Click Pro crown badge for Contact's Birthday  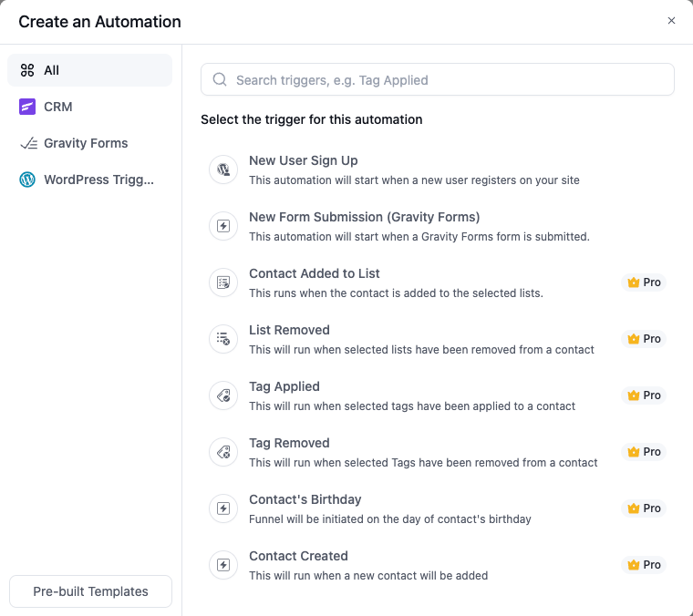[x=644, y=508]
